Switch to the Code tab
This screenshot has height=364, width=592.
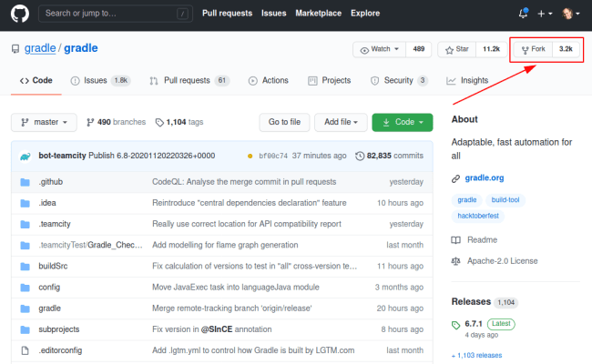[36, 80]
